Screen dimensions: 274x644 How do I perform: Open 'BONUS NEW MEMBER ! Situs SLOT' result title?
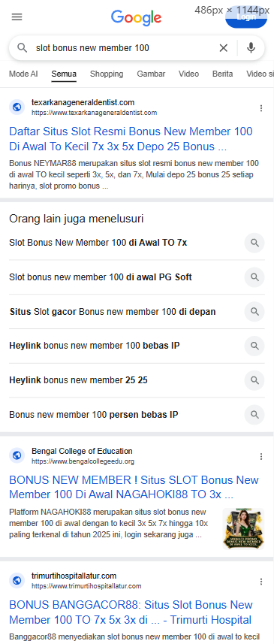click(134, 487)
